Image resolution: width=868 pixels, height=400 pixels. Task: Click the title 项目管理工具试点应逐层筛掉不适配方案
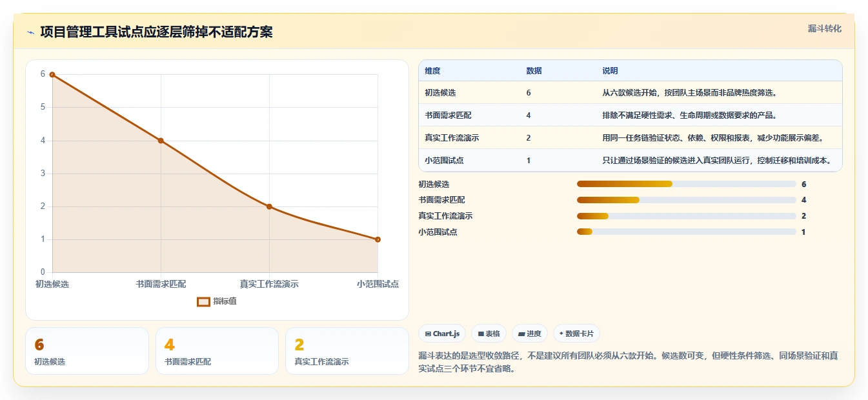click(156, 32)
